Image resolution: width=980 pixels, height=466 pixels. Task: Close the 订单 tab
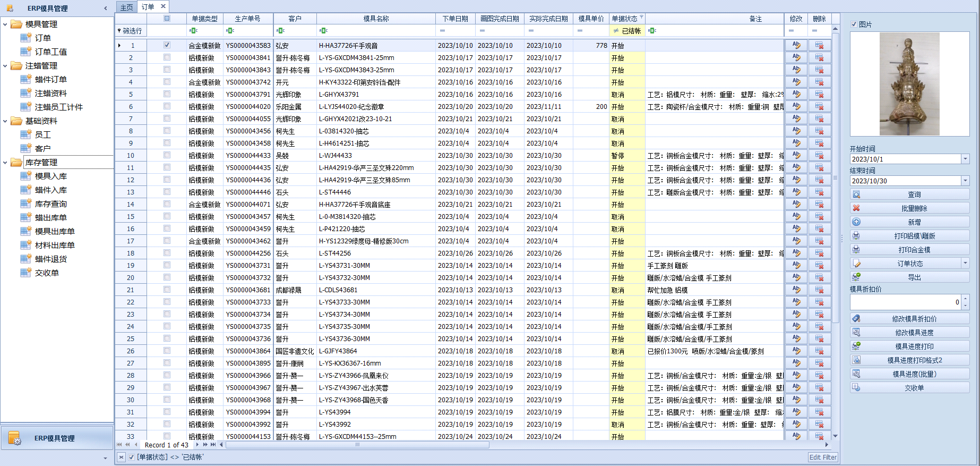163,6
